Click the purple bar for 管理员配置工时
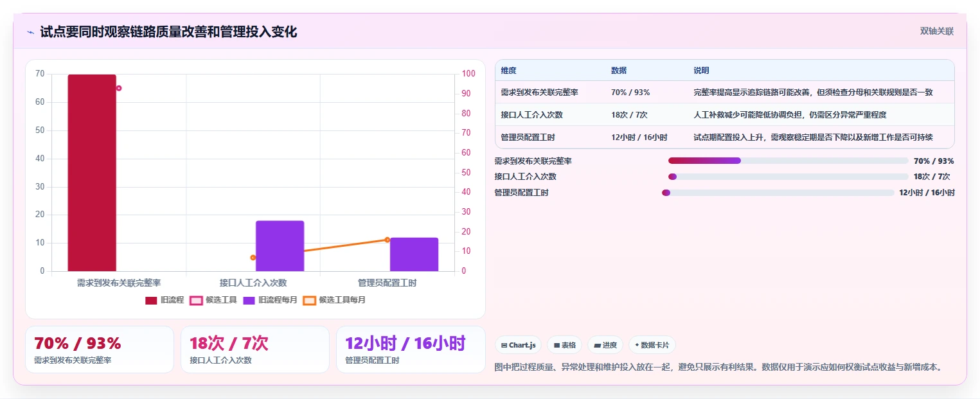This screenshot has width=980, height=399. [414, 254]
